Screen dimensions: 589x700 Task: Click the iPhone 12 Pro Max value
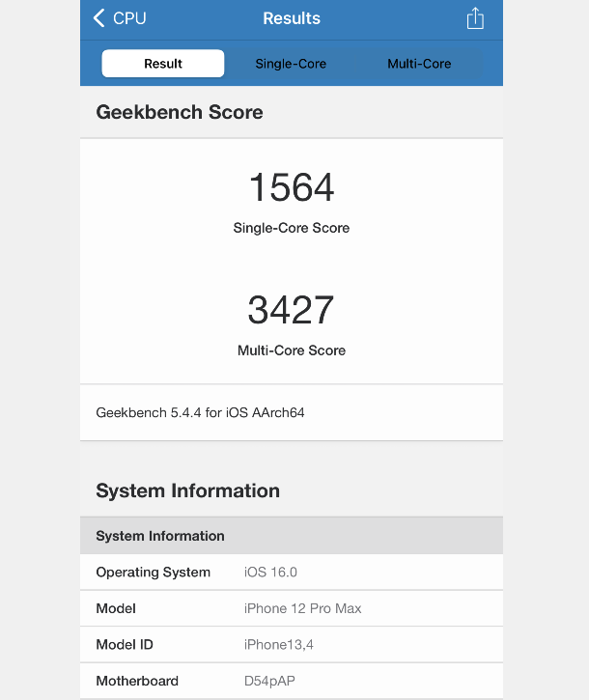(x=303, y=608)
